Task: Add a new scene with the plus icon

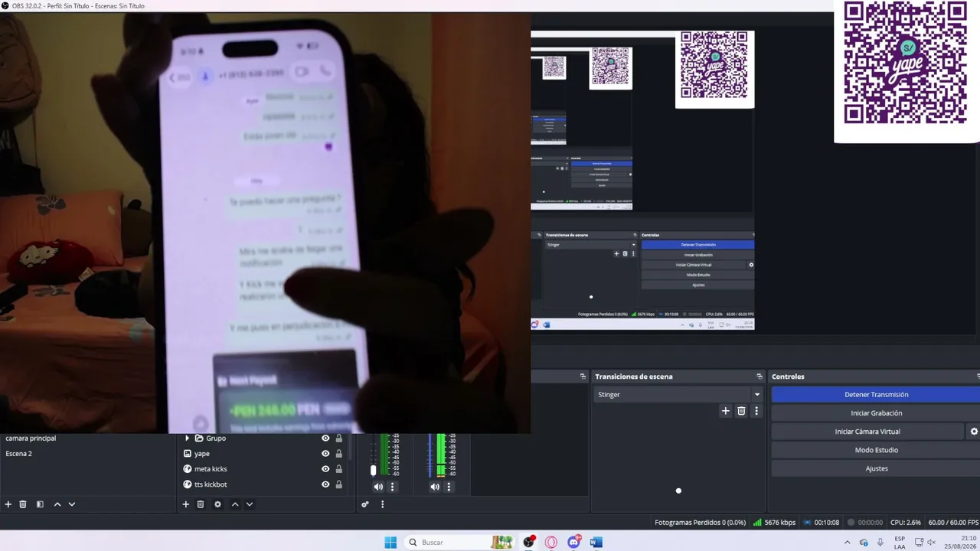Action: click(x=8, y=504)
